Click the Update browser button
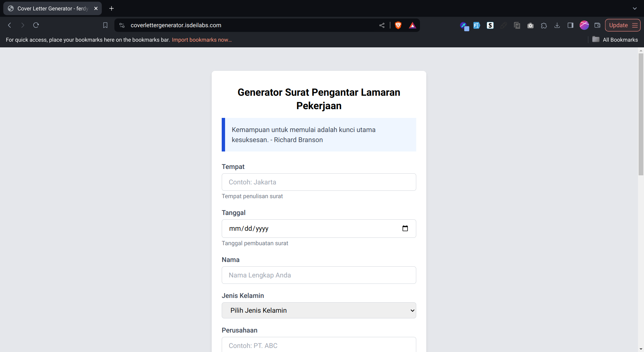The image size is (644, 352). pyautogui.click(x=618, y=25)
